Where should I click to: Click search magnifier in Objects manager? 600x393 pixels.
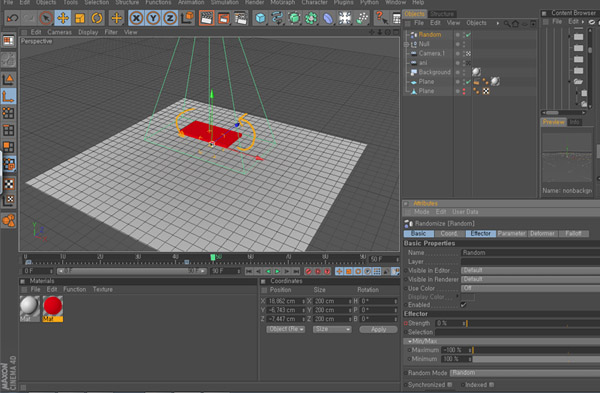coord(507,24)
